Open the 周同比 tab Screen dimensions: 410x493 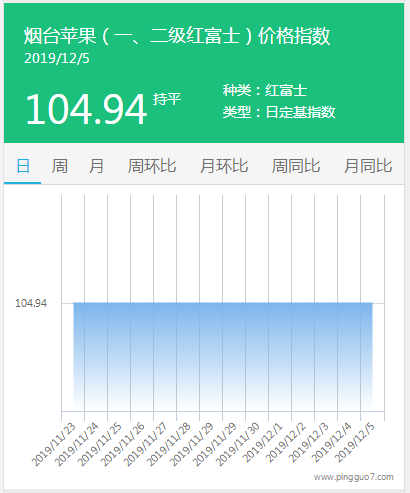click(296, 166)
